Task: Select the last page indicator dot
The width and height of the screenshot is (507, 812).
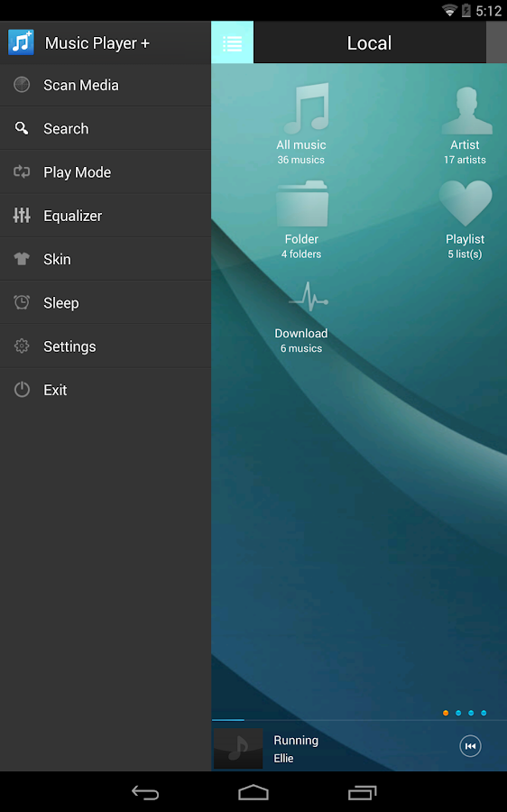Action: coord(484,713)
